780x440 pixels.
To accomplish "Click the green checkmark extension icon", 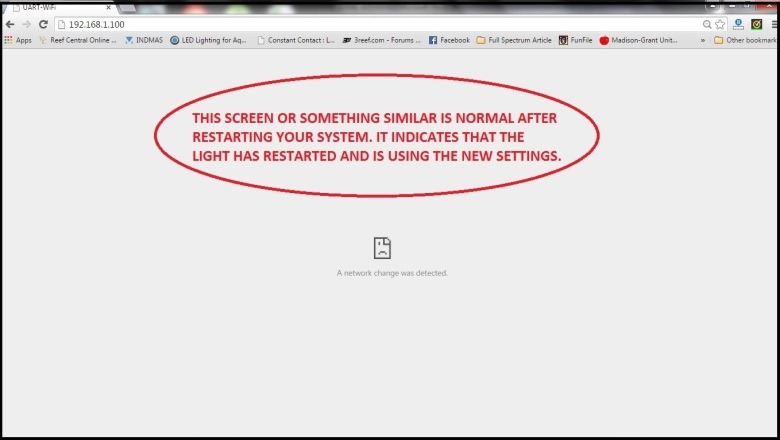I will (757, 24).
